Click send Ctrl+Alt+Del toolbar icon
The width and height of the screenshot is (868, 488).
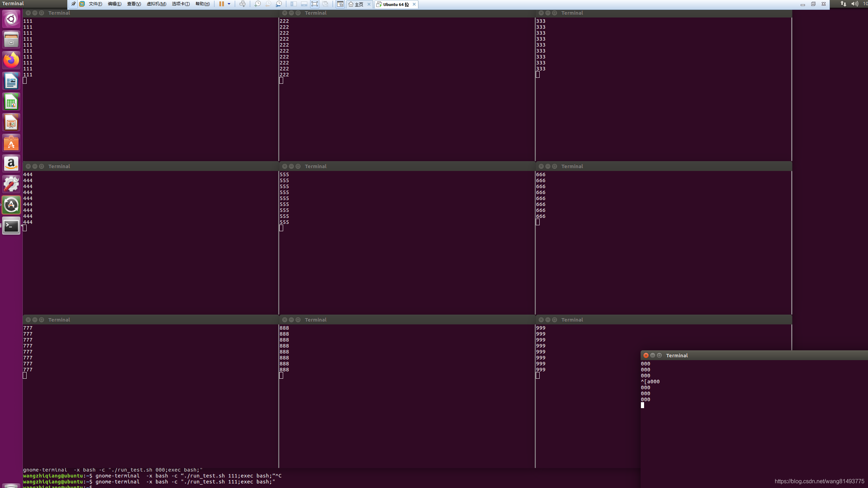(x=242, y=4)
